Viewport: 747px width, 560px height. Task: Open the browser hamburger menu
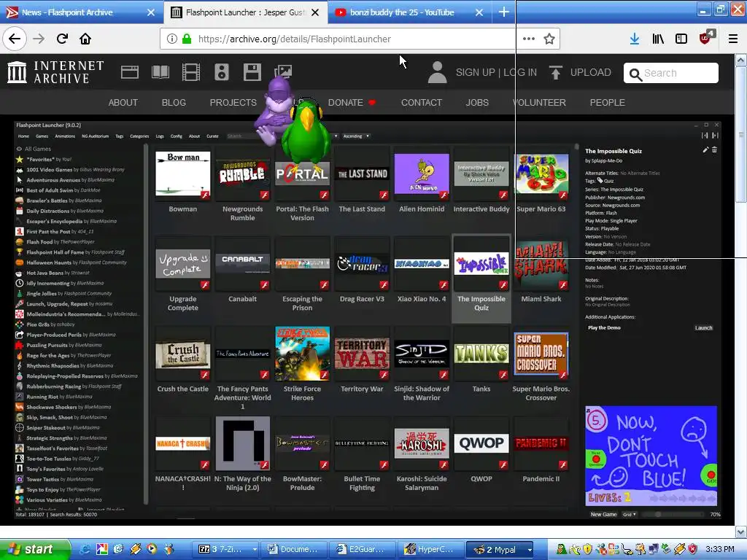tap(733, 39)
